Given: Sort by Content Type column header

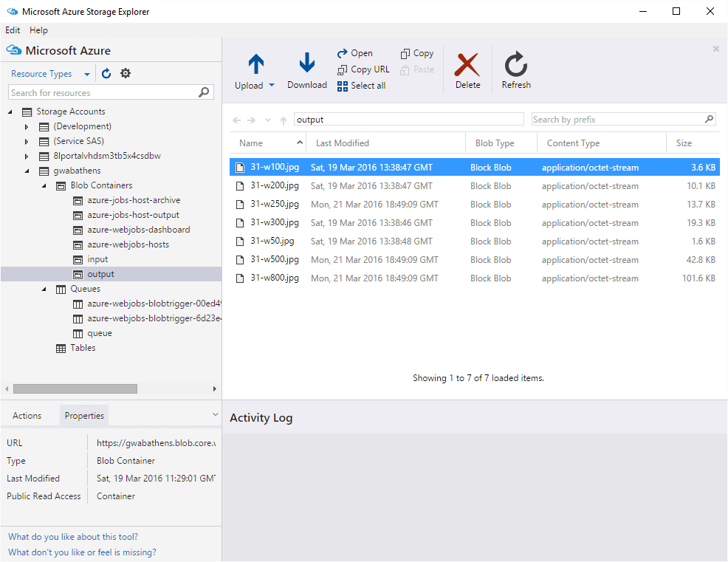Looking at the screenshot, I should click(602, 143).
